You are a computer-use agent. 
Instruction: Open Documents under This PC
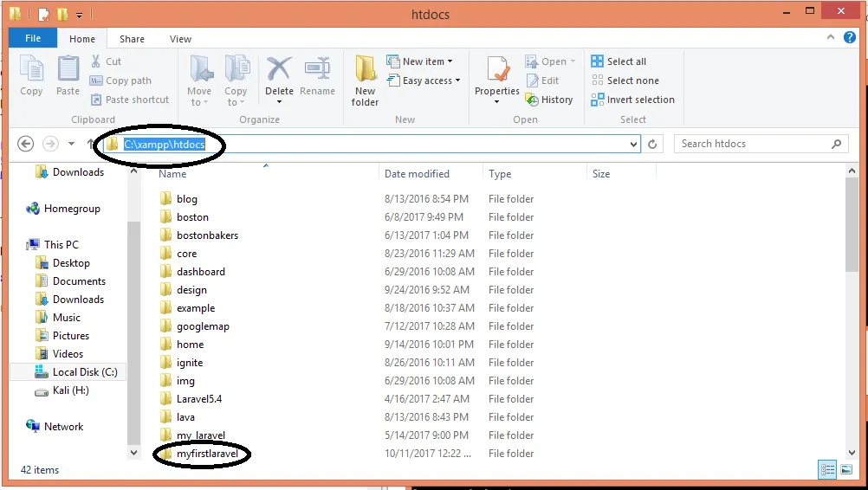[79, 281]
